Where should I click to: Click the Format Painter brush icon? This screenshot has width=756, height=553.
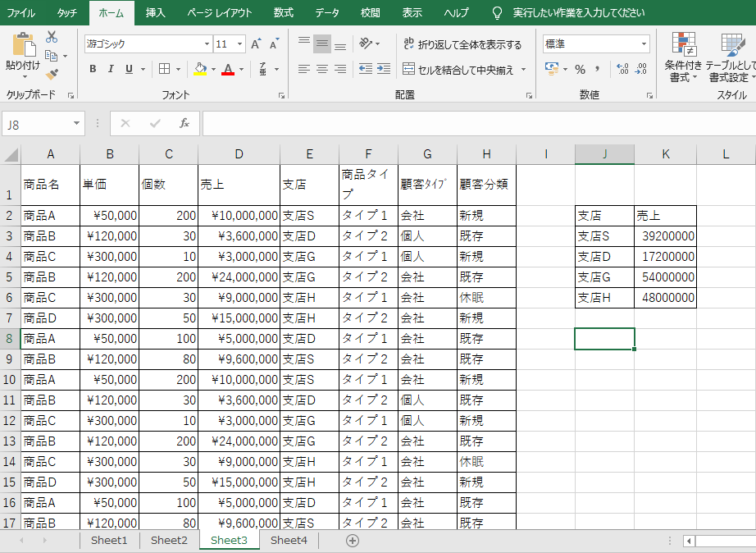pos(52,74)
